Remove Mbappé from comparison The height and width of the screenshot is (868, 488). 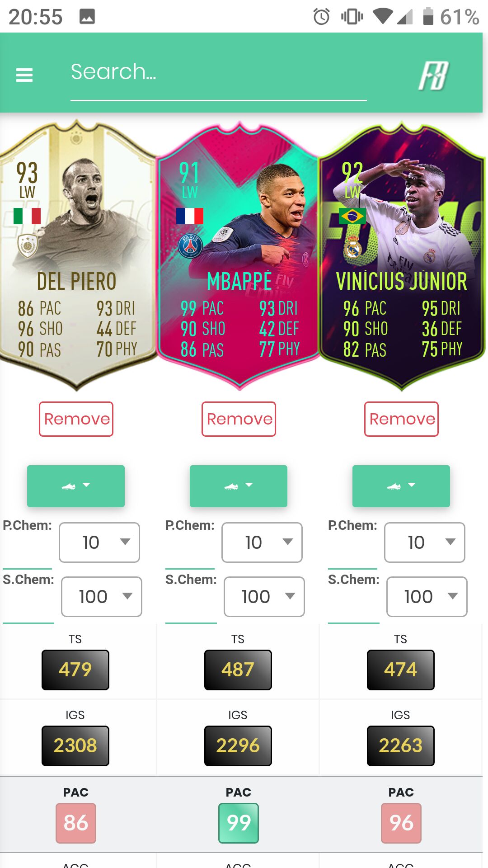tap(239, 419)
